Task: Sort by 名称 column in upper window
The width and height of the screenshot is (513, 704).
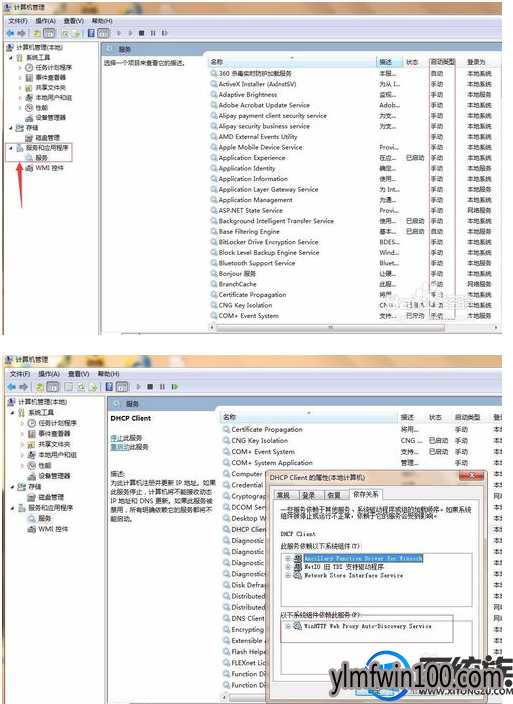Action: [292, 62]
